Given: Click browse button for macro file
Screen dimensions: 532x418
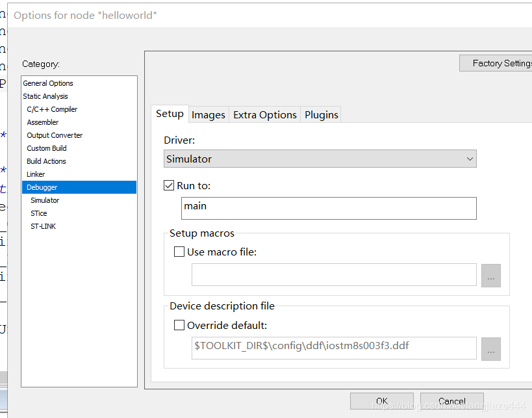Looking at the screenshot, I should [490, 276].
